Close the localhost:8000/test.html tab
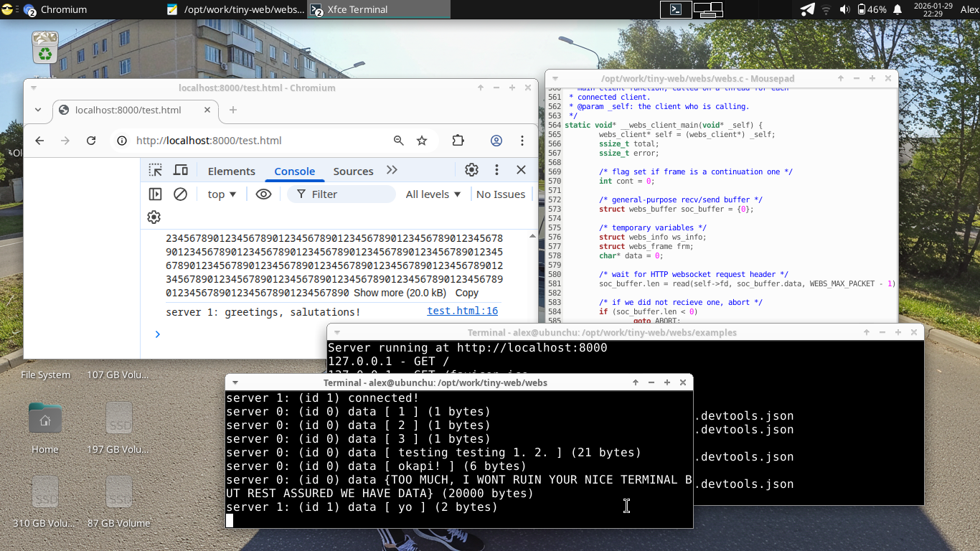Image resolution: width=980 pixels, height=551 pixels. click(207, 110)
